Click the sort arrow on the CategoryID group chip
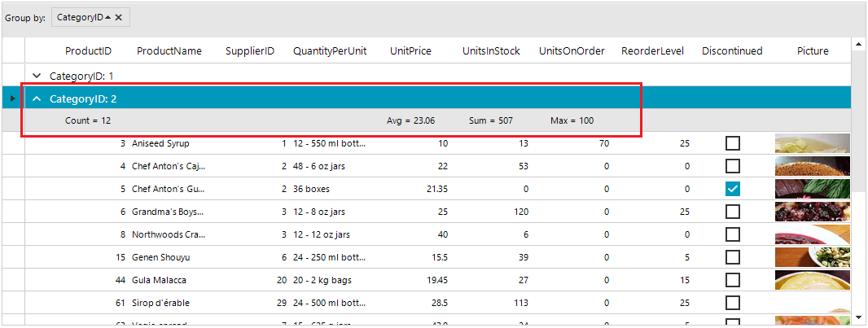868x328 pixels. pos(107,17)
